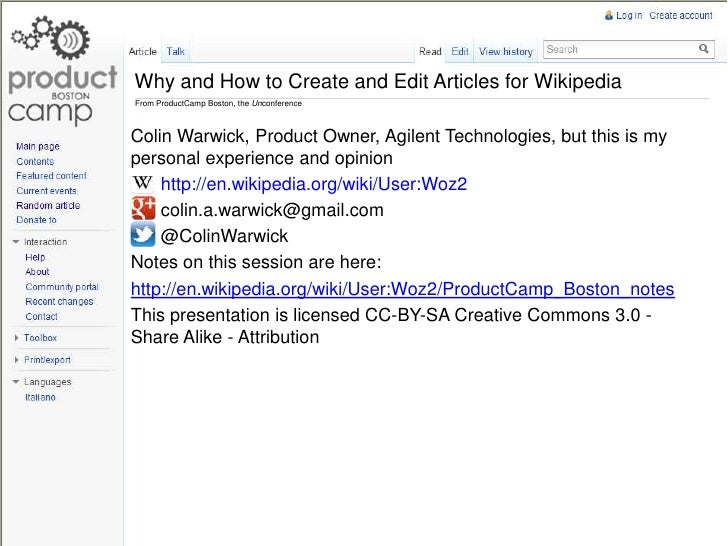The width and height of the screenshot is (728, 546).
Task: Click "Notes on this session are here:" text
Action: (256, 262)
